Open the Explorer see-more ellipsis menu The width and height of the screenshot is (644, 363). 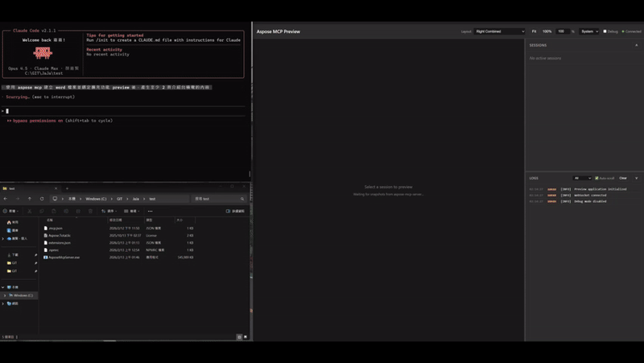(150, 211)
